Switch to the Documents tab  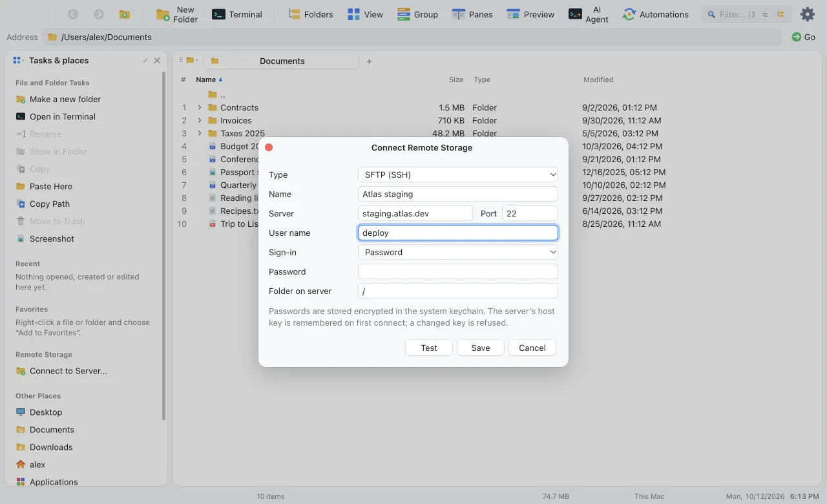click(281, 61)
